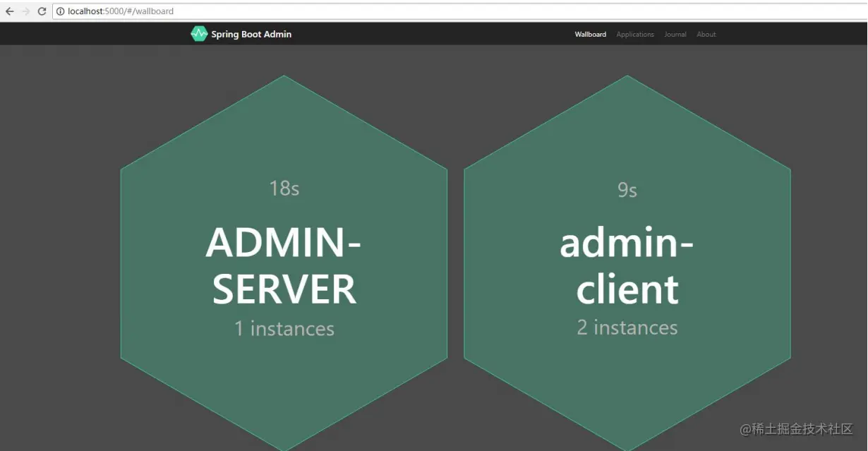Open the Applications menu item
Viewport: 868px width, 451px height.
(x=635, y=35)
